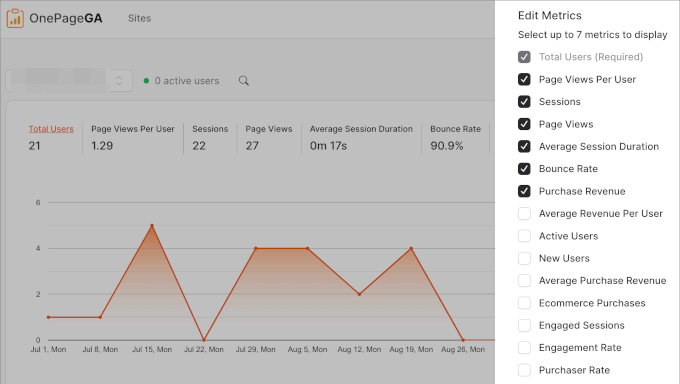
Task: Click the greyed Total Users (Required) checkbox
Action: coord(524,57)
